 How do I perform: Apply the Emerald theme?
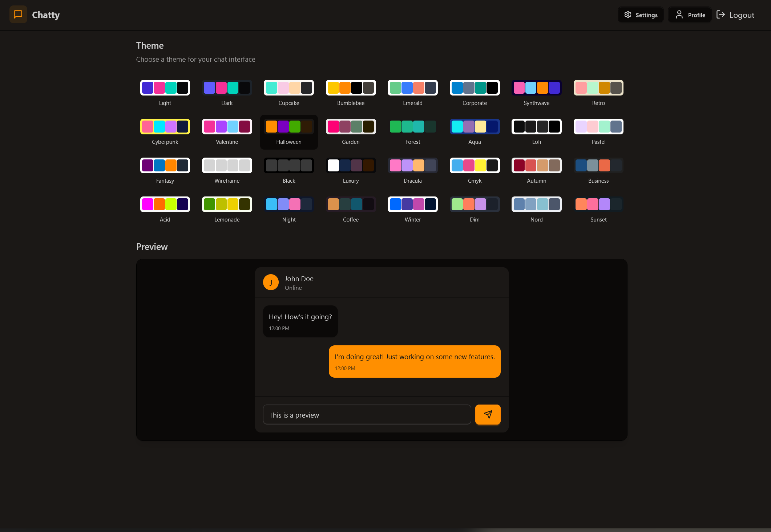click(x=413, y=93)
